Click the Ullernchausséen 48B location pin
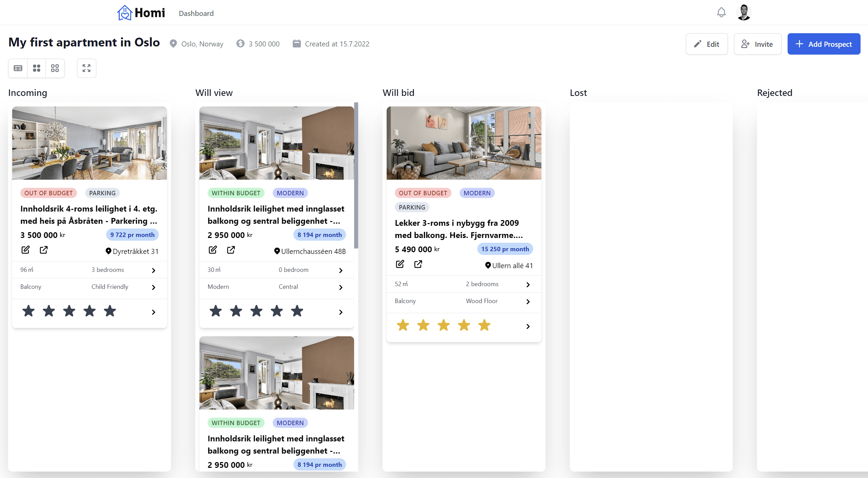Image resolution: width=868 pixels, height=478 pixels. tap(277, 251)
